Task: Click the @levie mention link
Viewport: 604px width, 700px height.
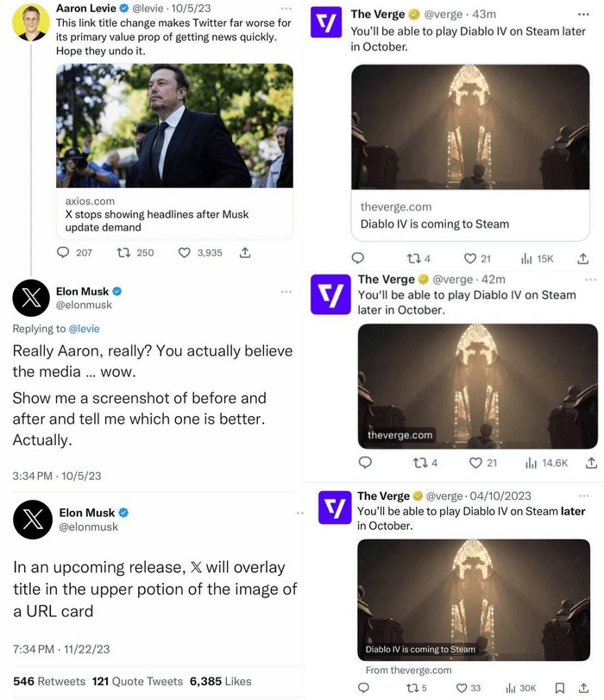Action: click(83, 329)
